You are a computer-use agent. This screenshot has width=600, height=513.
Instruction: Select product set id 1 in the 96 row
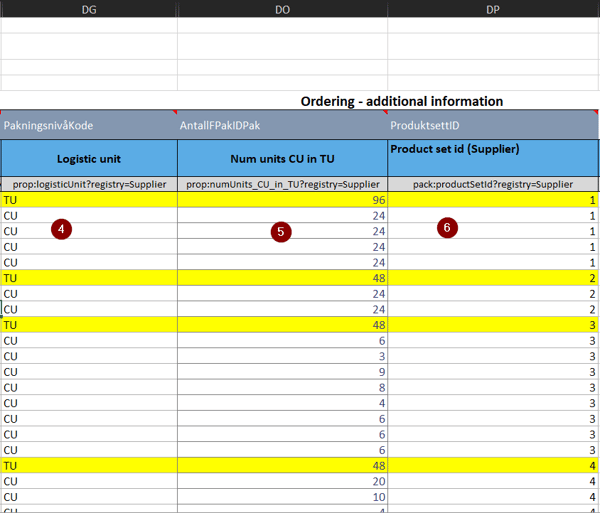tap(493, 200)
